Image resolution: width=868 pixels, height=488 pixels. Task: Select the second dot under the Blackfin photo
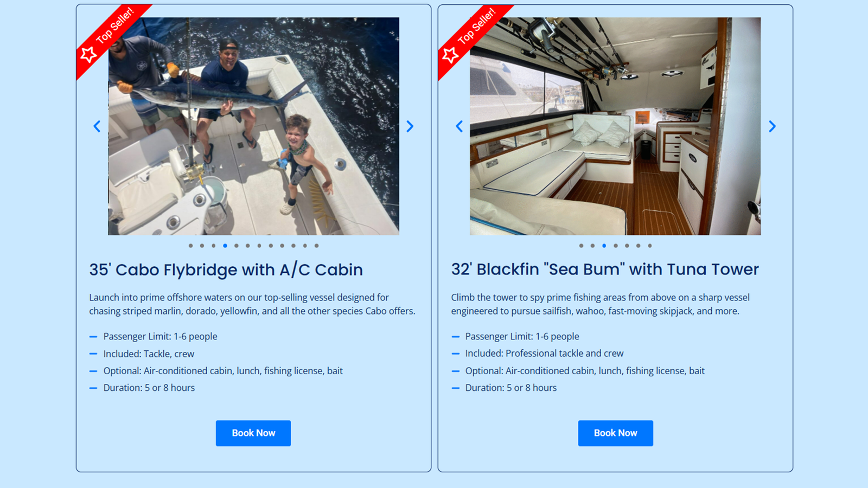click(x=592, y=246)
